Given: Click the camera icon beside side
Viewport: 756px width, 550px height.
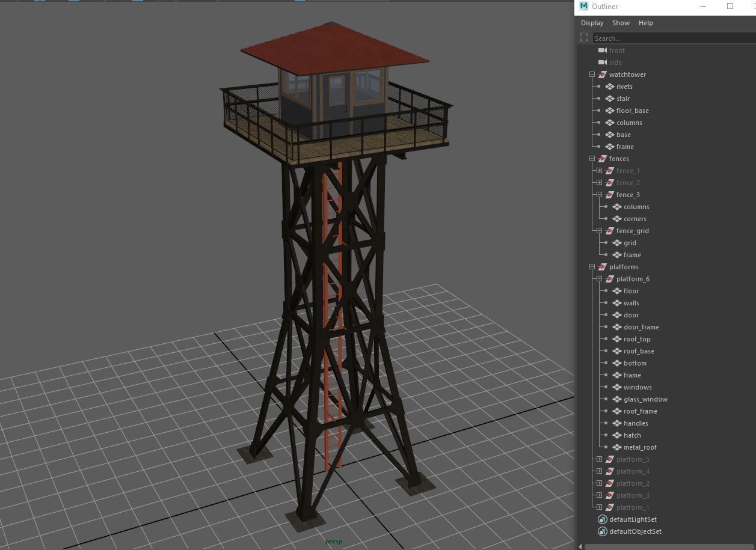Looking at the screenshot, I should (x=602, y=63).
